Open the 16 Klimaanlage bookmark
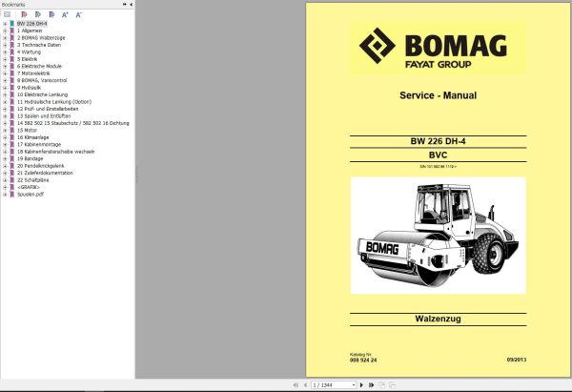Viewport: 572px width, 392px height. (33, 137)
